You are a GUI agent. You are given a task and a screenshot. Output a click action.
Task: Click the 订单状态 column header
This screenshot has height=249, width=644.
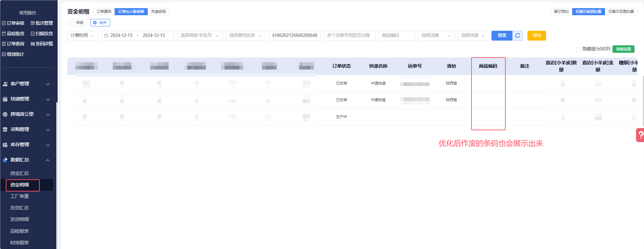coord(342,66)
